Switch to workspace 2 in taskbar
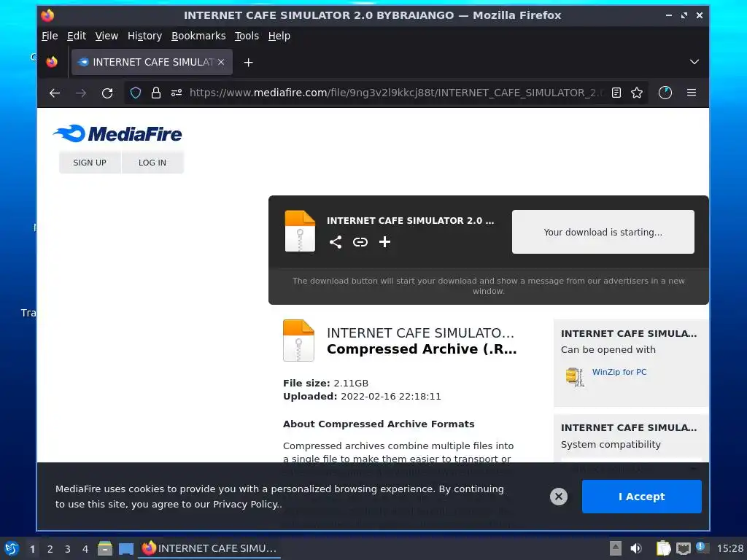 [50, 549]
